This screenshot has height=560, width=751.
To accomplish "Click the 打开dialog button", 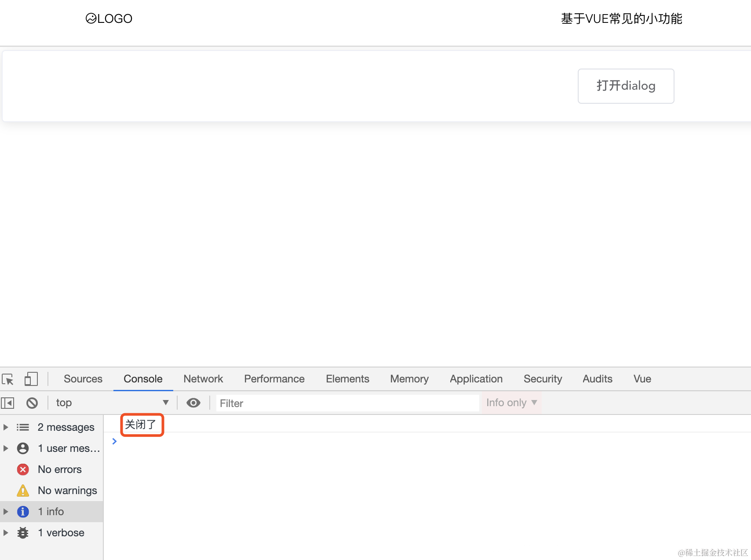I will [x=626, y=86].
